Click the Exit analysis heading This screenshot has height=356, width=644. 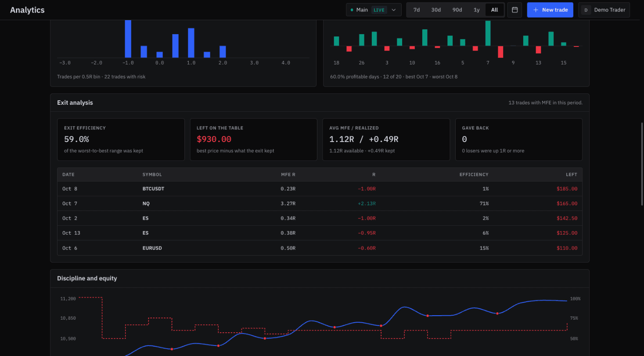coord(75,103)
